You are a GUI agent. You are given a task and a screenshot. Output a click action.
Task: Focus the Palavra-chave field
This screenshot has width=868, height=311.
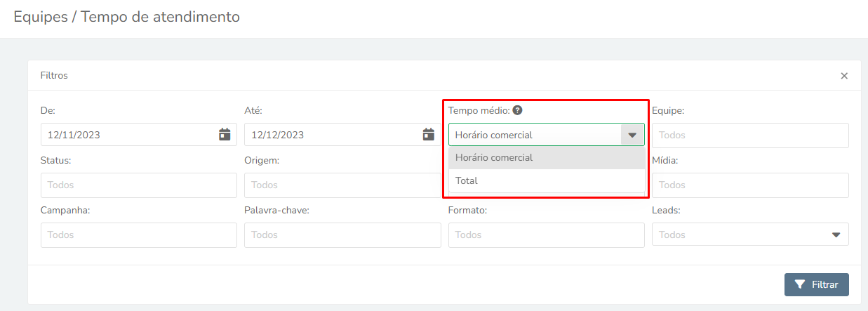(x=342, y=234)
